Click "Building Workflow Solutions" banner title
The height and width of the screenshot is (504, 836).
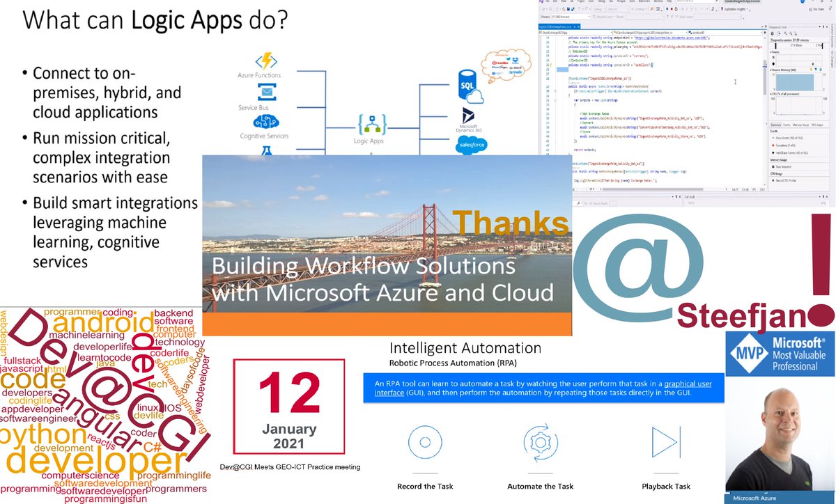tap(364, 267)
